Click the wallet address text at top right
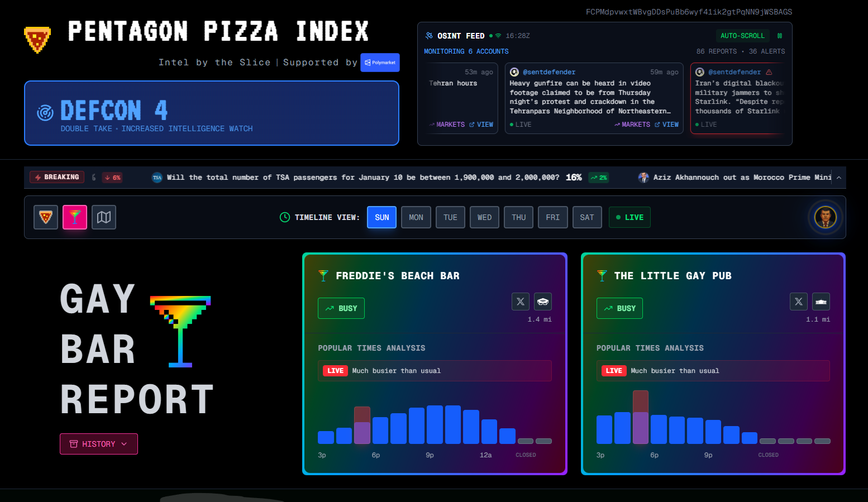This screenshot has height=502, width=868. tap(689, 12)
